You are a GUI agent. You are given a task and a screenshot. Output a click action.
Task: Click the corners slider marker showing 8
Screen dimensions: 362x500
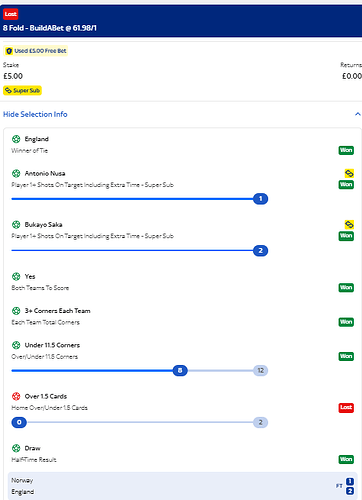click(x=180, y=371)
